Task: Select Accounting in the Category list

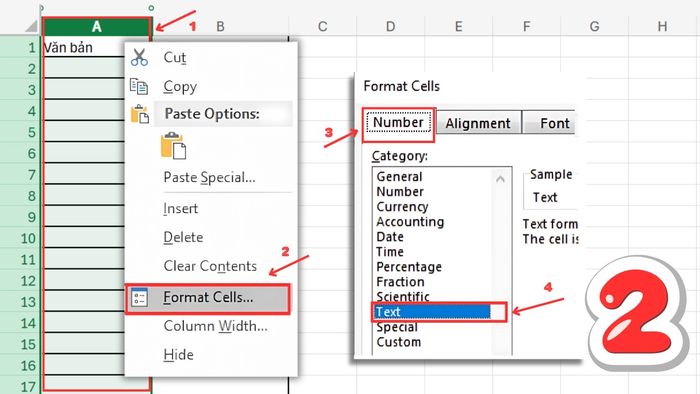Action: [410, 222]
